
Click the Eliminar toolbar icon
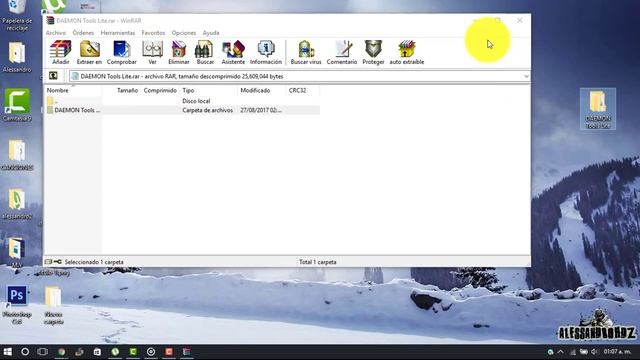click(179, 52)
